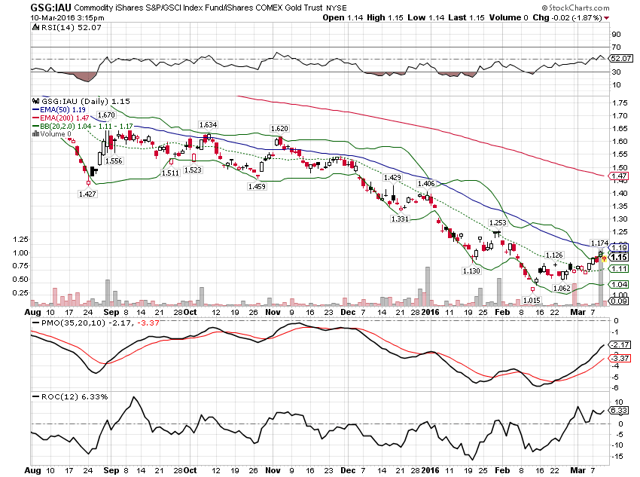
Task: Click the 2016 axis label under price panel
Action: [x=430, y=312]
